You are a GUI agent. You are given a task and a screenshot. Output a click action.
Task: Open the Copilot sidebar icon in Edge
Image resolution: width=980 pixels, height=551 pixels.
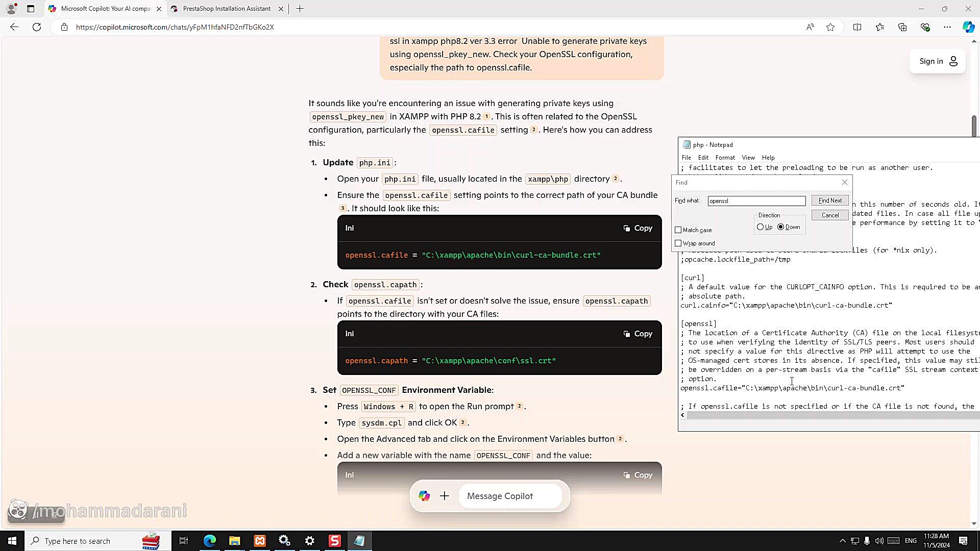click(x=968, y=27)
